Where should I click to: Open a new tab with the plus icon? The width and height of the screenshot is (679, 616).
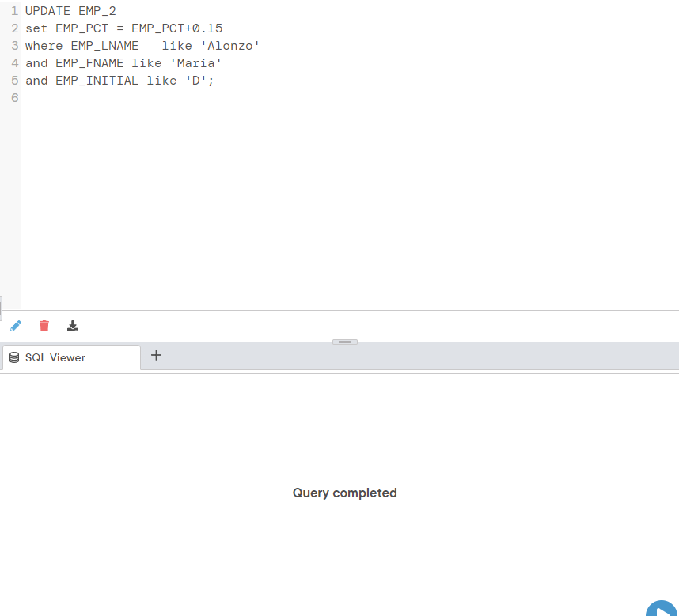[156, 355]
